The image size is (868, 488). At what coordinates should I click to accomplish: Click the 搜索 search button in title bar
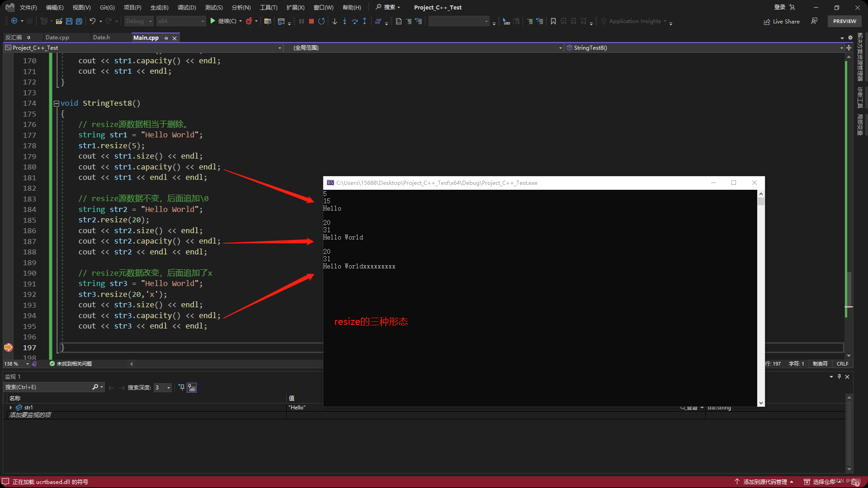coord(388,7)
